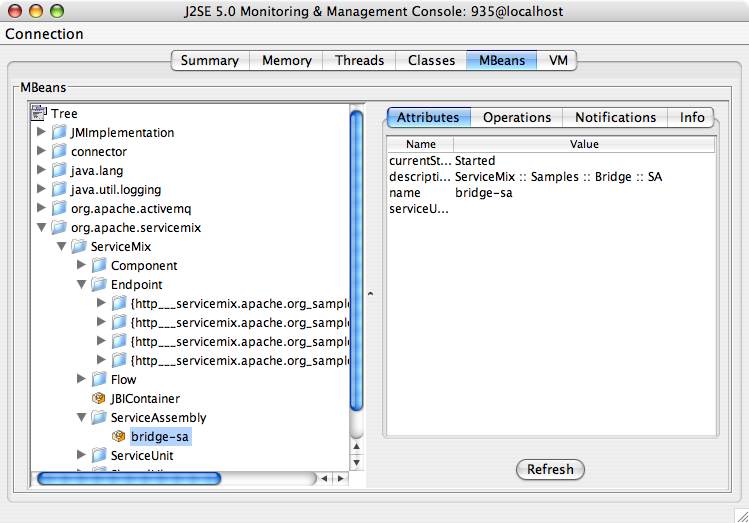Switch to the Memory tab
749x523 pixels.
point(287,61)
